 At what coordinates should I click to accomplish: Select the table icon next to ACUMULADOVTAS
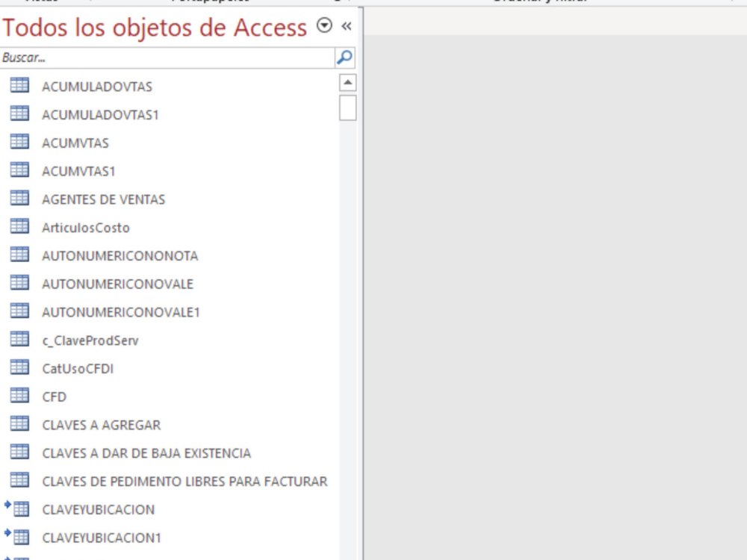[19, 86]
